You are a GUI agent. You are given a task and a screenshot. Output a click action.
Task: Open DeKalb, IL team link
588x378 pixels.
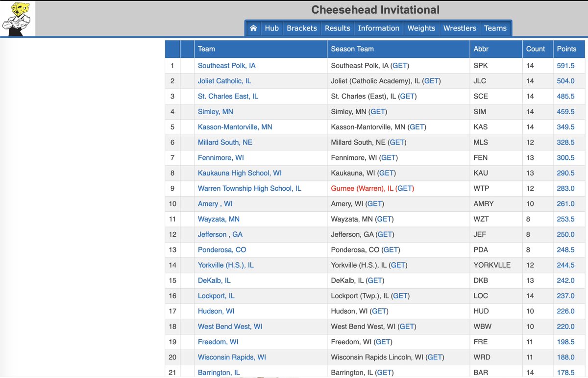[214, 280]
